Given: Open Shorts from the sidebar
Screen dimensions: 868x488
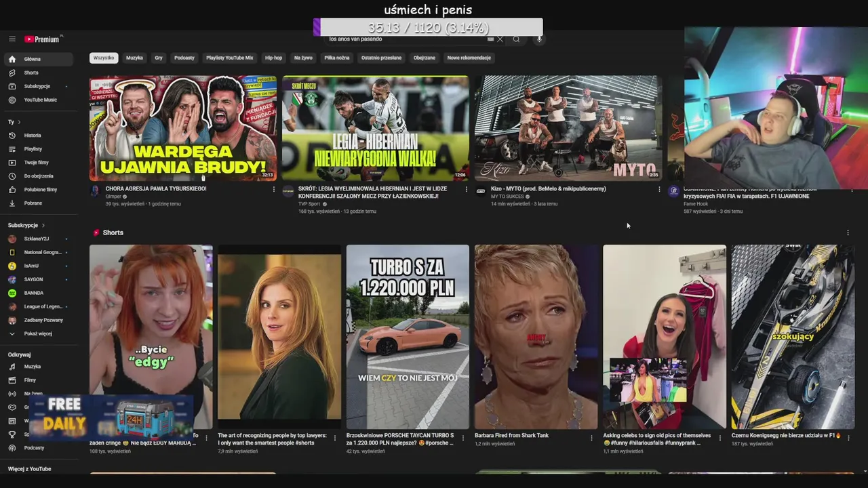Looking at the screenshot, I should [x=39, y=73].
